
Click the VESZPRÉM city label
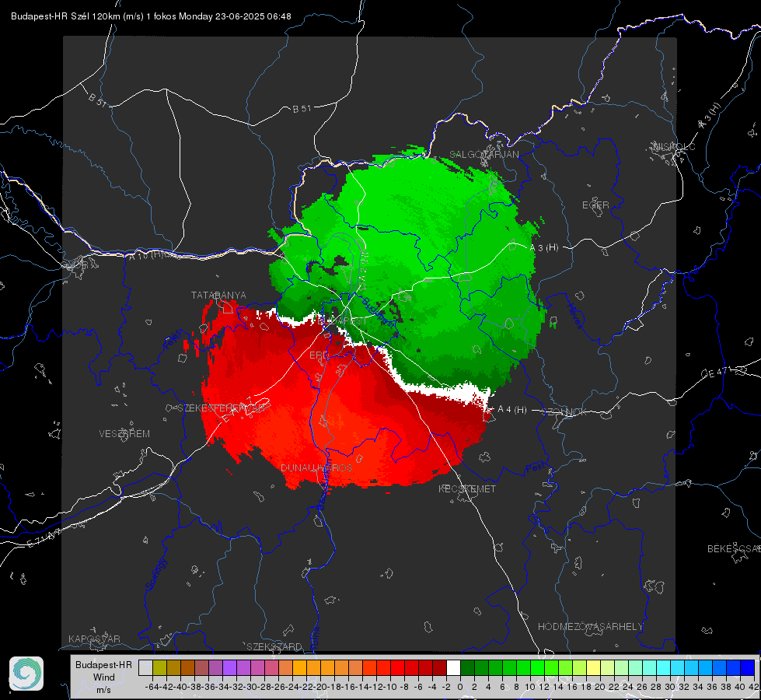124,433
